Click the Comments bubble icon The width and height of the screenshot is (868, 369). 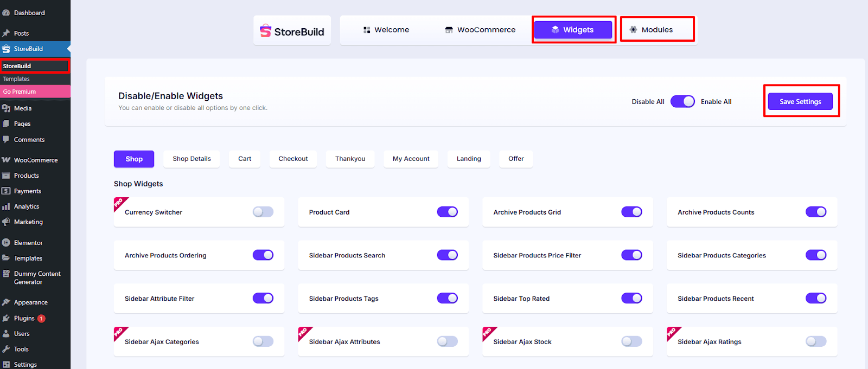[6, 139]
